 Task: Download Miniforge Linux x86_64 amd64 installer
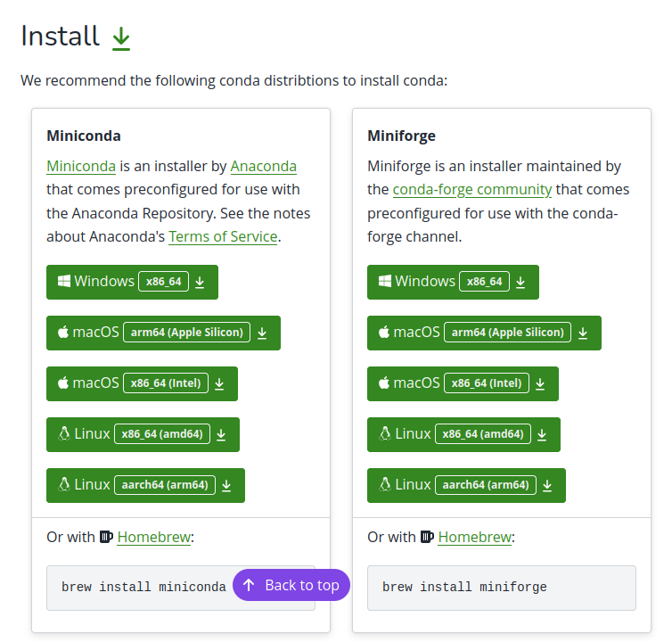click(463, 434)
